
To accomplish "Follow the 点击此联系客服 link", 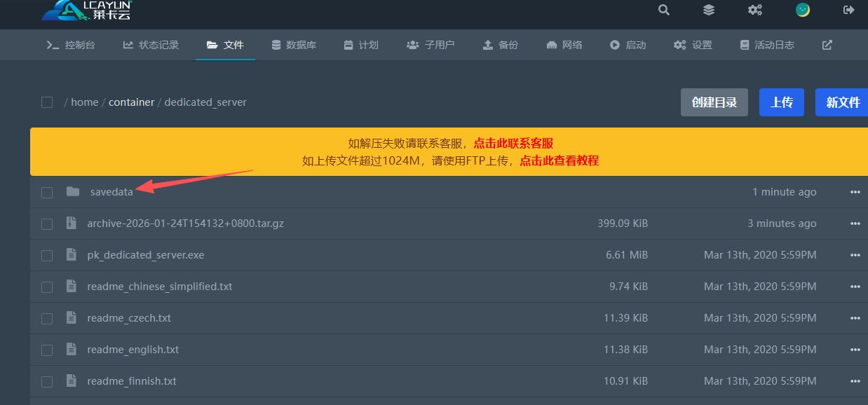I will point(513,143).
